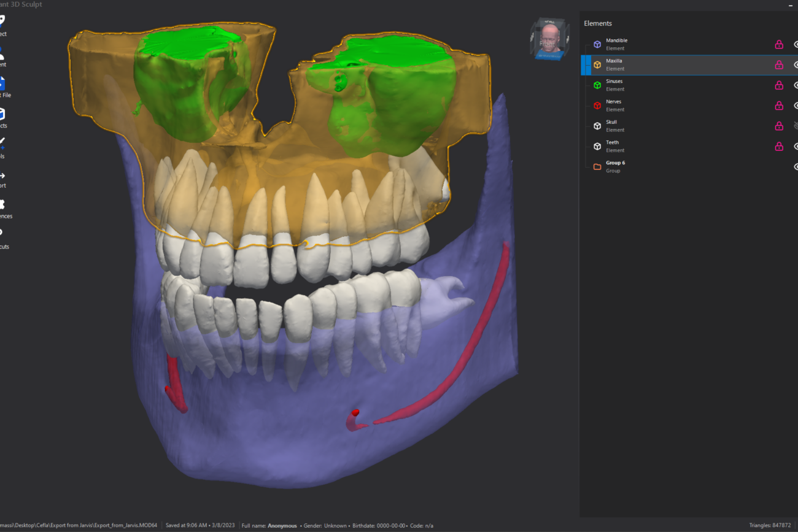Open the Project menu in left sidebar
Image resolution: width=798 pixels, height=532 pixels.
click(2, 22)
